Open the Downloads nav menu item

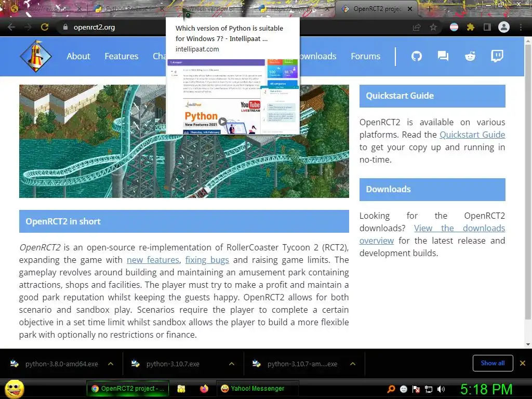pos(318,56)
